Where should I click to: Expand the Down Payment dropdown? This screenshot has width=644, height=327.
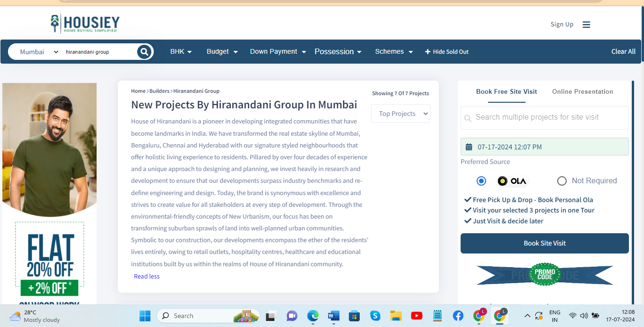click(278, 52)
